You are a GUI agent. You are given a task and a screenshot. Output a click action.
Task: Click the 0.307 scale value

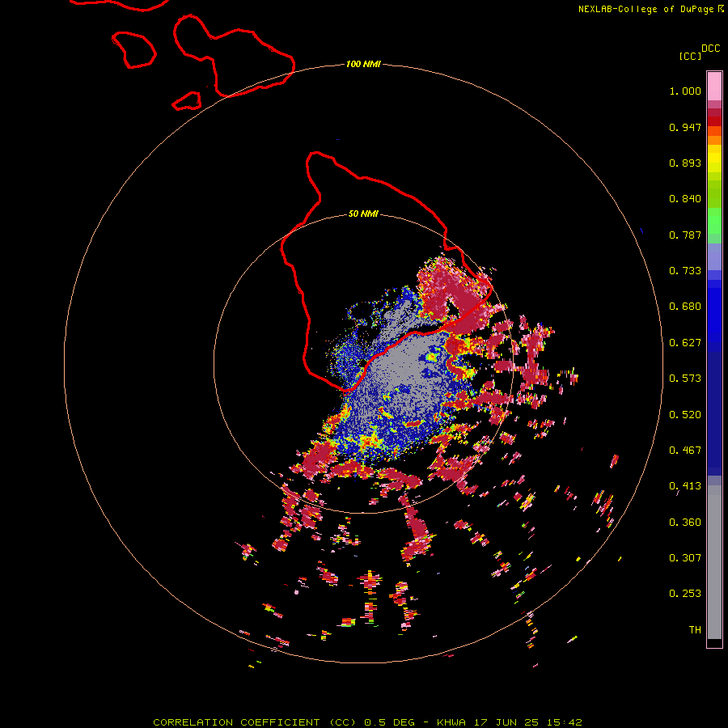(685, 558)
